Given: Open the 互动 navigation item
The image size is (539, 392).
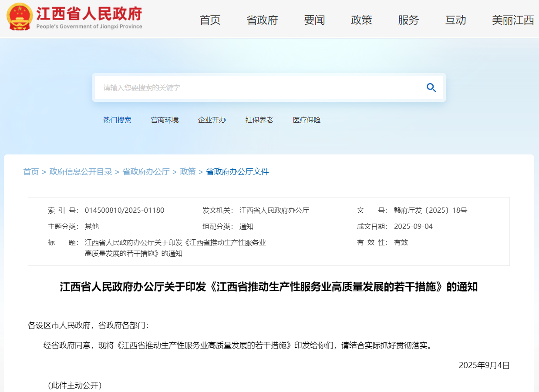Looking at the screenshot, I should (x=455, y=20).
